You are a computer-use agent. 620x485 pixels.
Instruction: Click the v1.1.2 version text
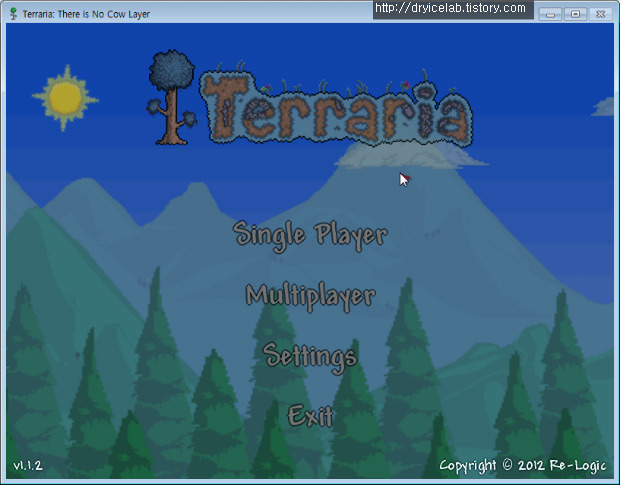(28, 465)
